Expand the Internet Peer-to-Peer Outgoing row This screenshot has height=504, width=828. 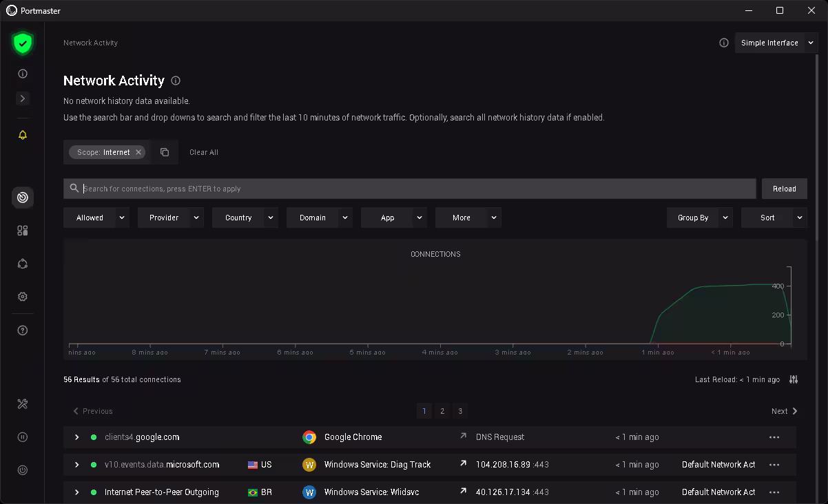click(x=76, y=492)
